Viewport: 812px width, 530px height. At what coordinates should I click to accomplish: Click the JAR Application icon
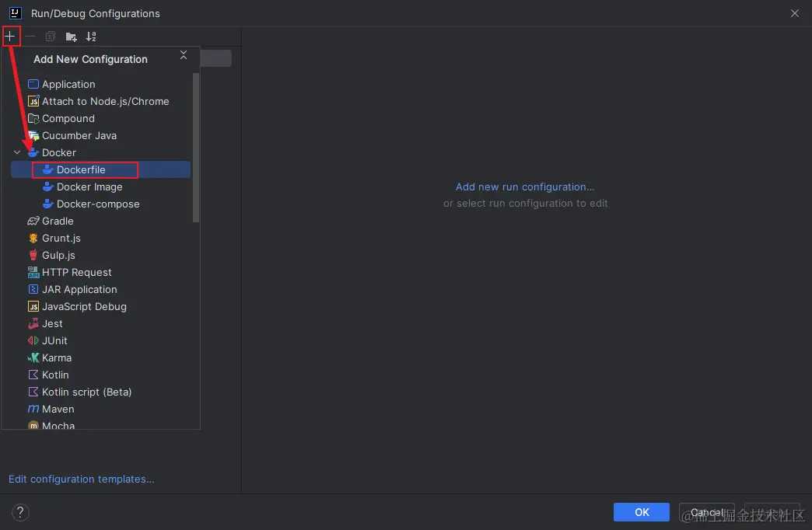pyautogui.click(x=33, y=289)
